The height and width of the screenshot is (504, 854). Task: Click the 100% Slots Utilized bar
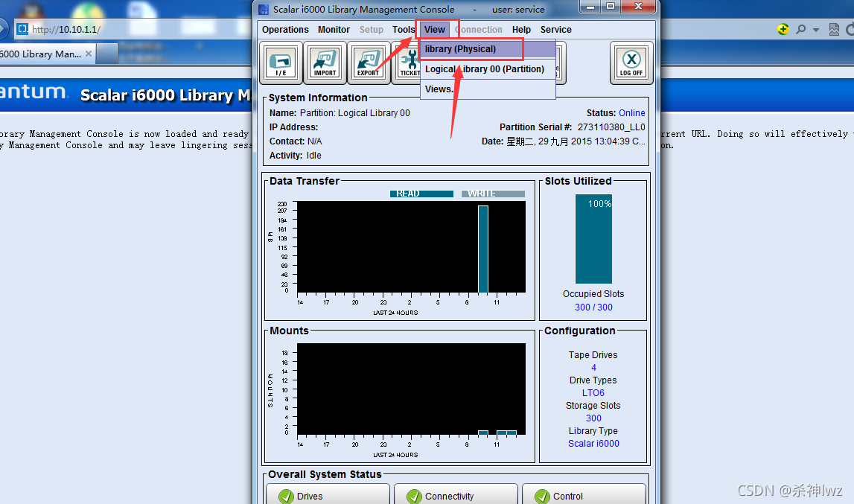[x=593, y=239]
